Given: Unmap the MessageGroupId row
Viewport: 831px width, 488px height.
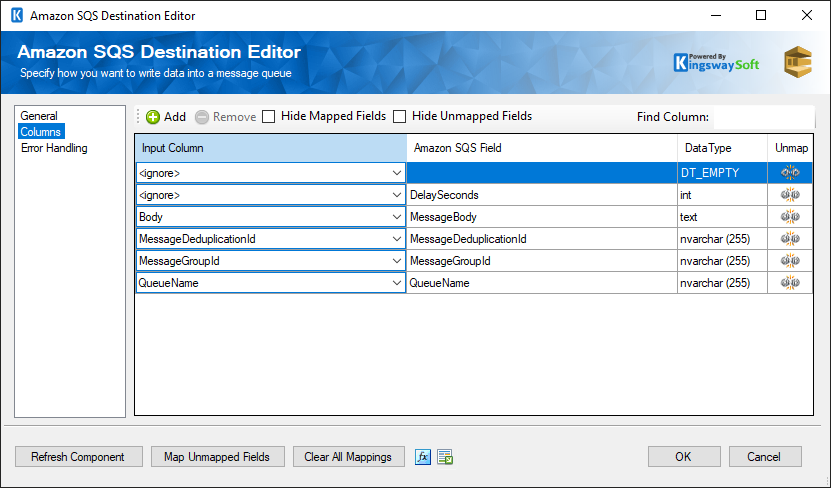Looking at the screenshot, I should pos(790,261).
